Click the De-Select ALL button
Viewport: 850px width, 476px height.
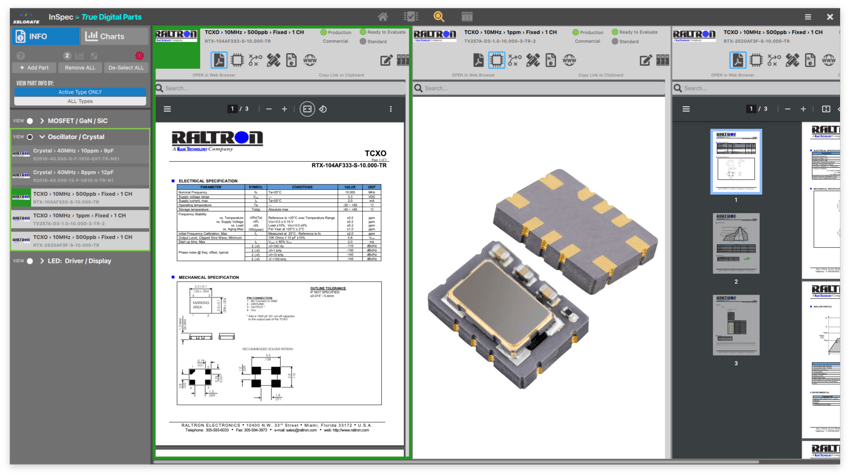(126, 68)
